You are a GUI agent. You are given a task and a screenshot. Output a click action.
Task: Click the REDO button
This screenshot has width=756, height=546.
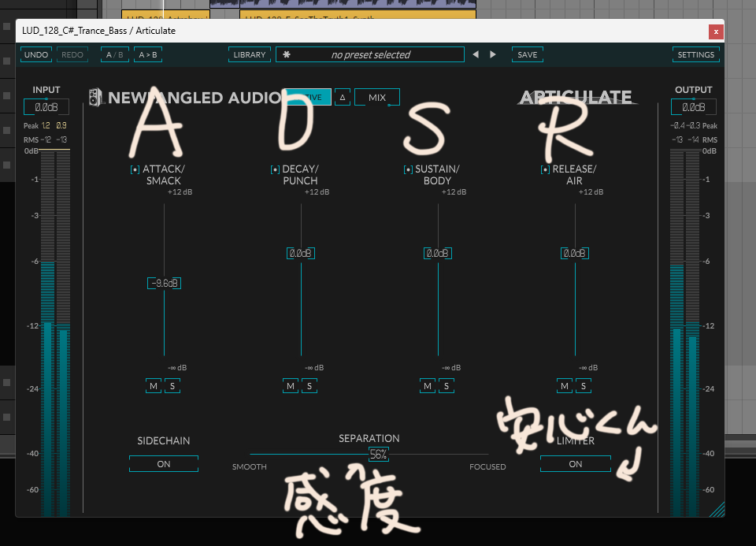point(72,54)
